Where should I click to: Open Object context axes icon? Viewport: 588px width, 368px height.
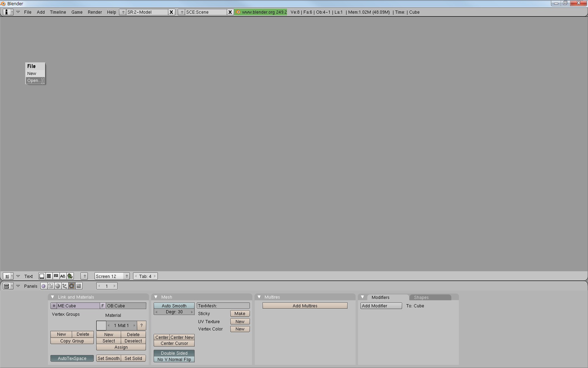point(64,286)
